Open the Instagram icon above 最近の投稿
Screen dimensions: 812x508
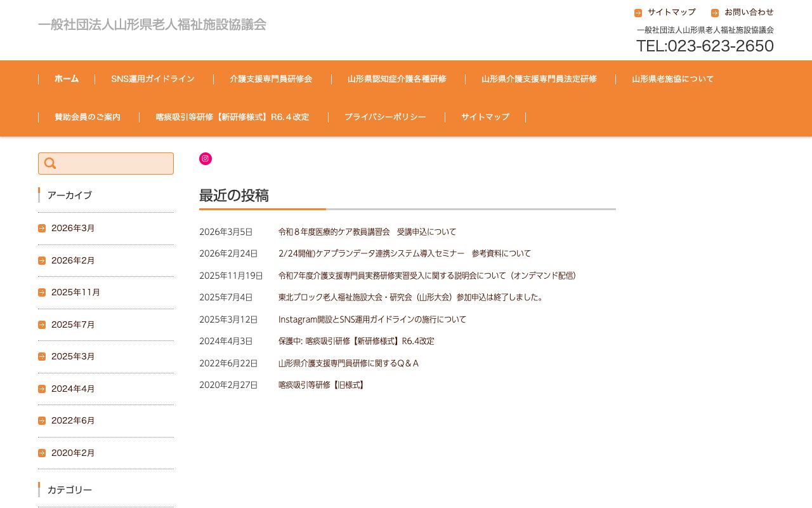205,158
